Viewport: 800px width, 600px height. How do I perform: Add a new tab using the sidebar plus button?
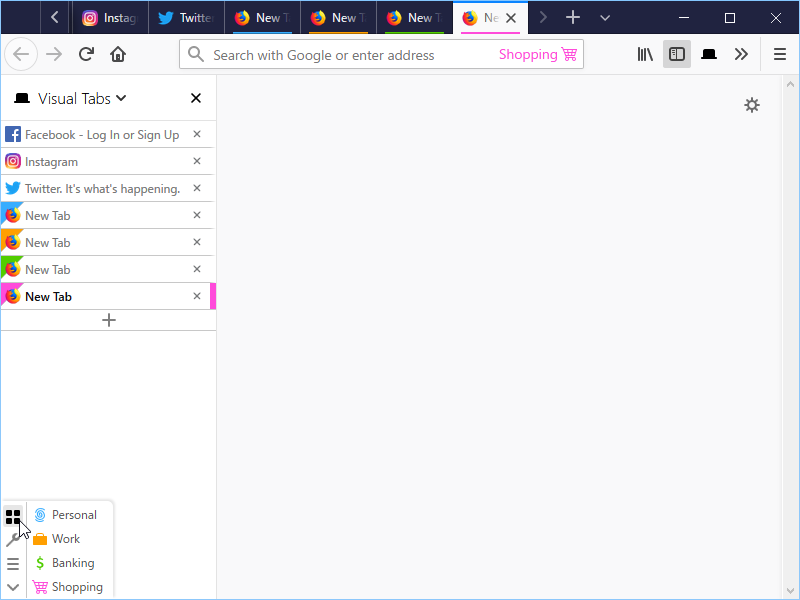point(109,320)
